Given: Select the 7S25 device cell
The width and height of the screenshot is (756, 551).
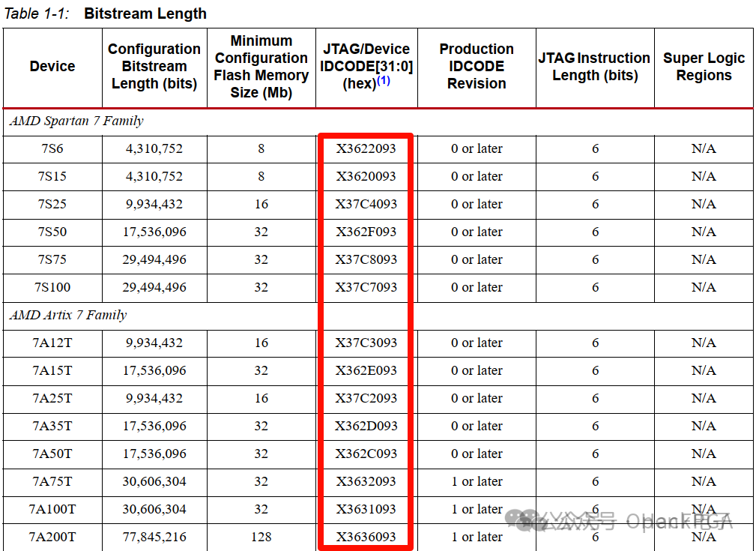Looking at the screenshot, I should (52, 204).
